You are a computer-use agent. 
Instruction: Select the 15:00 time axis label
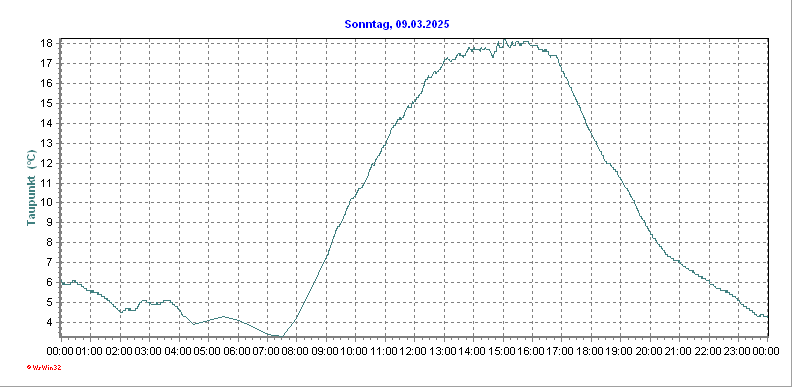(502, 351)
